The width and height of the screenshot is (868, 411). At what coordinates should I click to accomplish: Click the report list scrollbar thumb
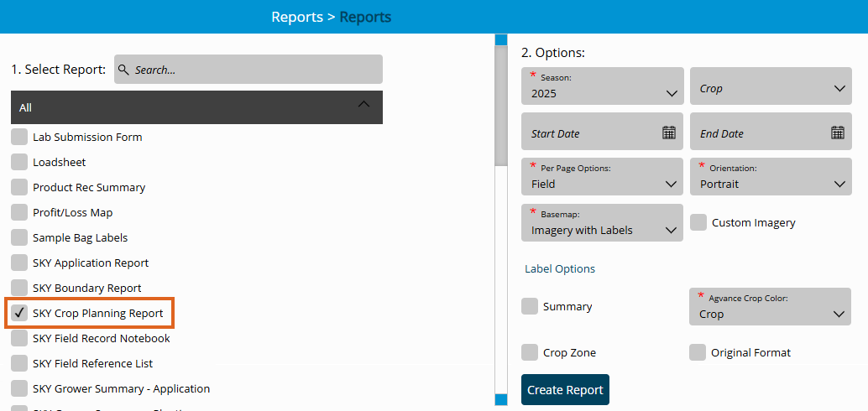pos(501,105)
